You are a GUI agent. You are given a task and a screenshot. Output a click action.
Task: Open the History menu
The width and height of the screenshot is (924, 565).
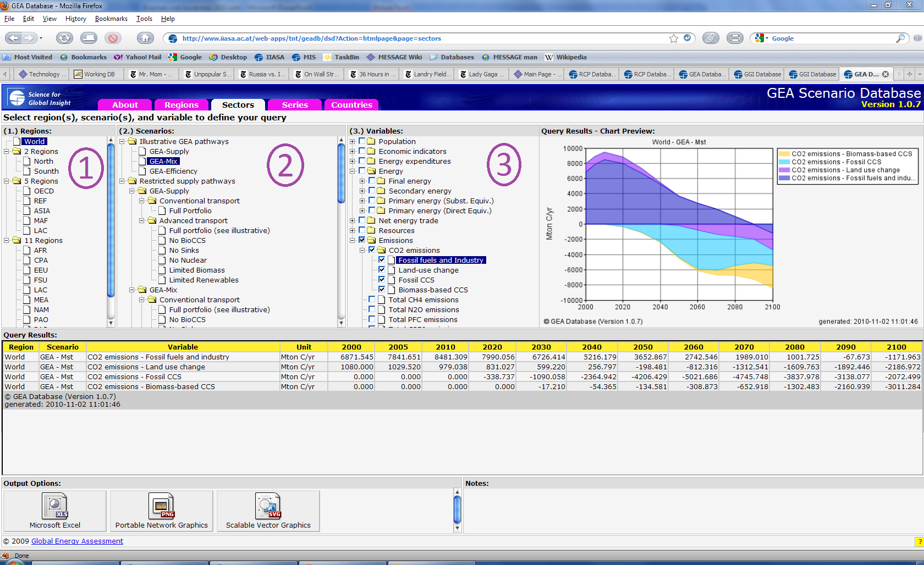(76, 19)
